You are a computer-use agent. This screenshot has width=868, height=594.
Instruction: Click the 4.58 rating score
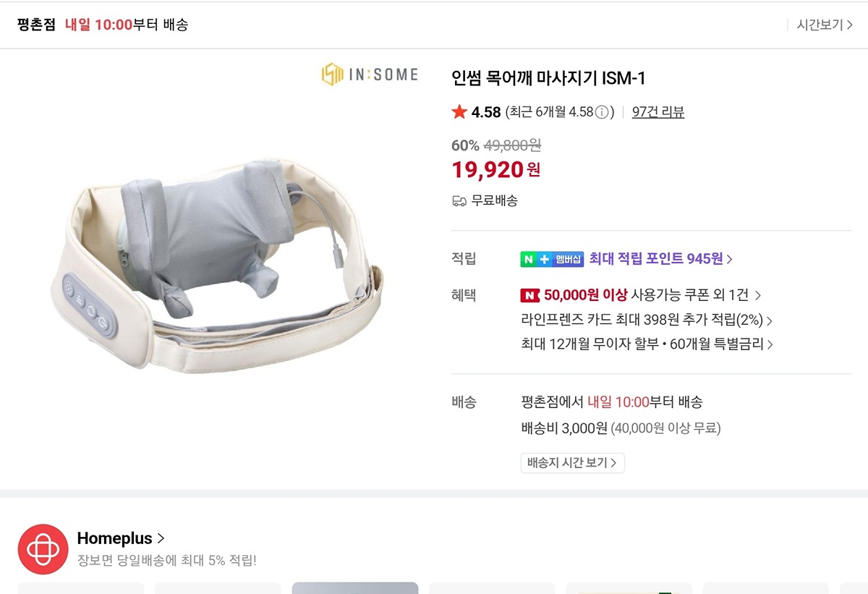click(486, 112)
